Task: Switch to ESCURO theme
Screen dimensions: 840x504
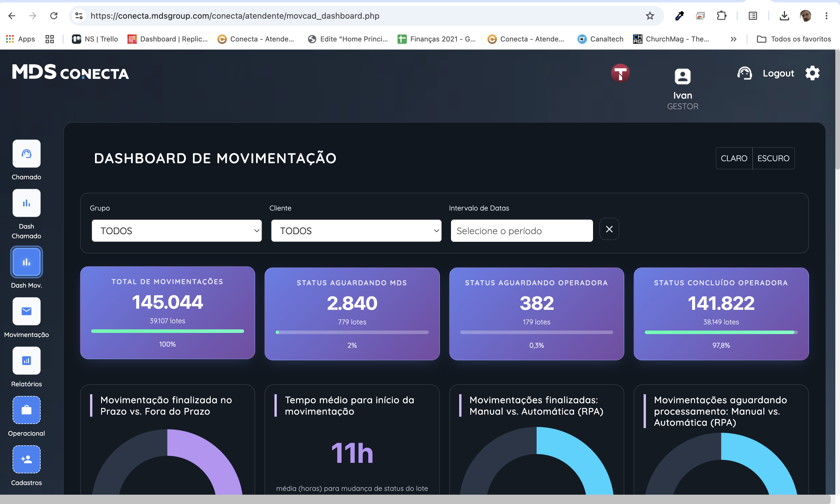Action: tap(773, 158)
